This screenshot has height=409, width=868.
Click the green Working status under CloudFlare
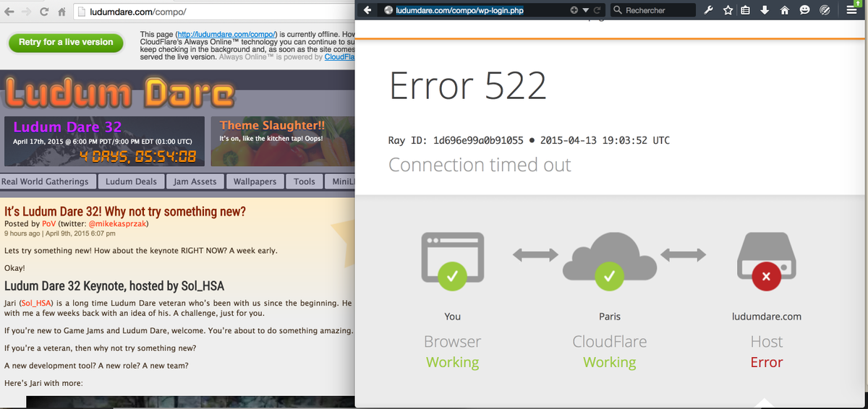(x=610, y=362)
